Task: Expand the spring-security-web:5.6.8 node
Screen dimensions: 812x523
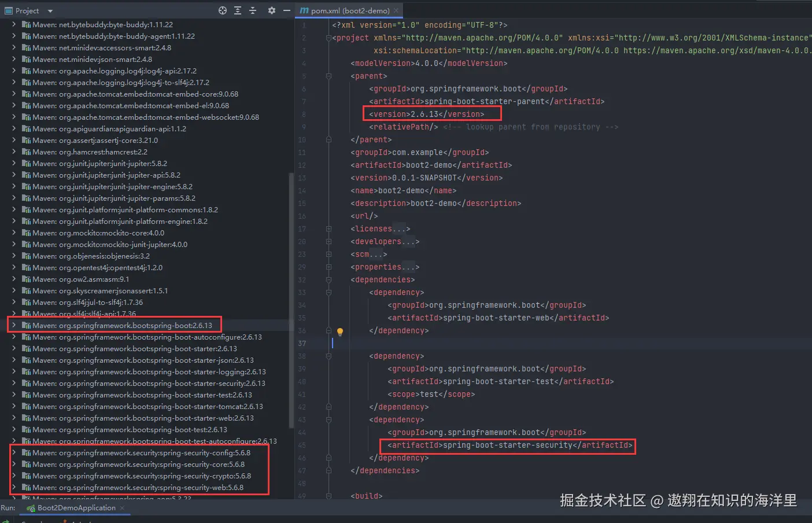Action: point(14,488)
